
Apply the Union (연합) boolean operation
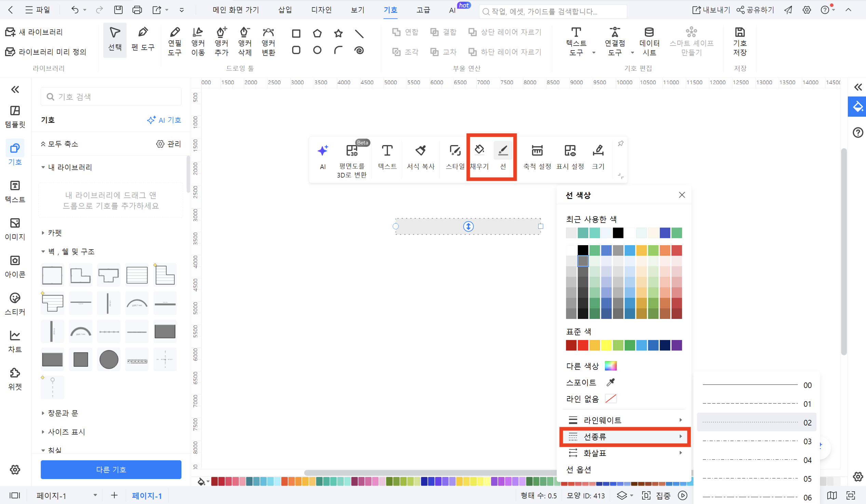pos(406,32)
